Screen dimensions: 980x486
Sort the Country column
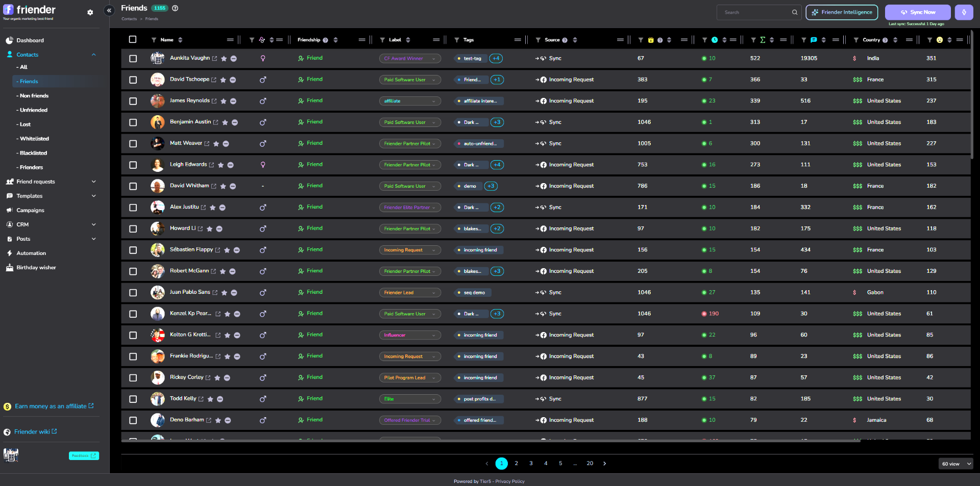pyautogui.click(x=895, y=40)
